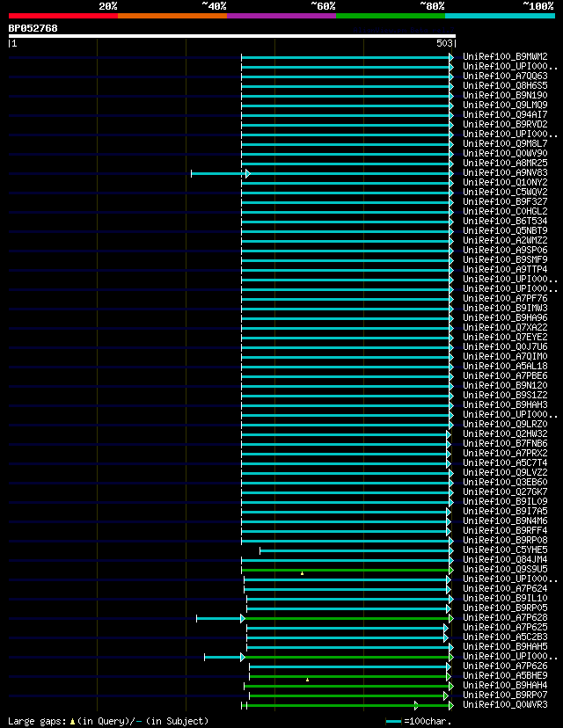Screen dimensions: 563x728
Task: Click the UniRef100_B9RP07 label
Action: (x=505, y=695)
